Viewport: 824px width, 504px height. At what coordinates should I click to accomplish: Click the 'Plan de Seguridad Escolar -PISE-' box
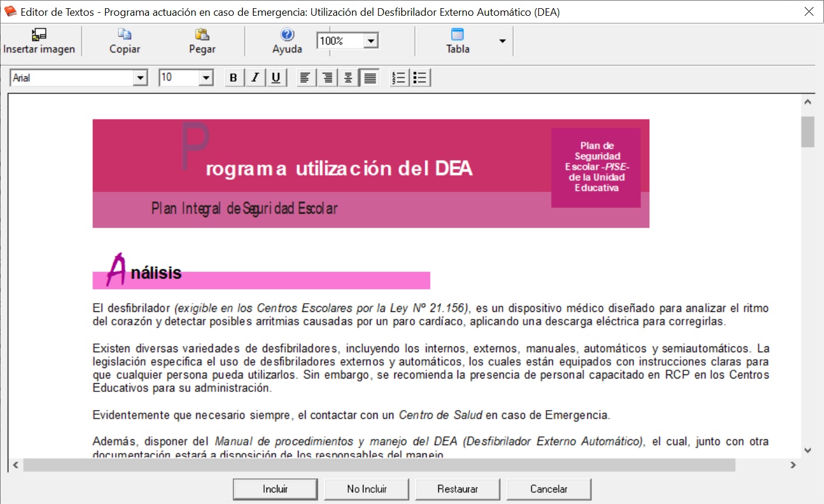(596, 167)
